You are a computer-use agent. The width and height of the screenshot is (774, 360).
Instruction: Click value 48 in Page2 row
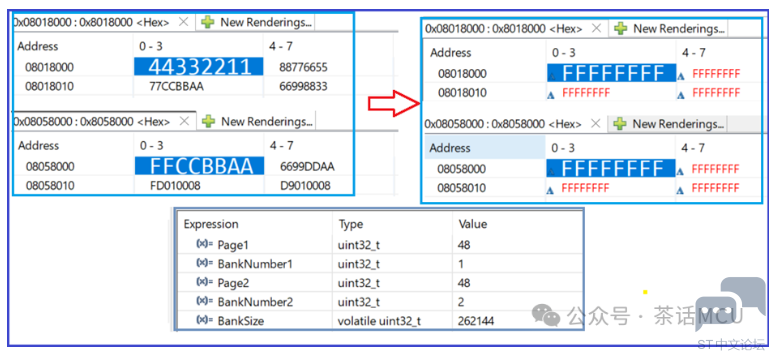[x=464, y=283]
